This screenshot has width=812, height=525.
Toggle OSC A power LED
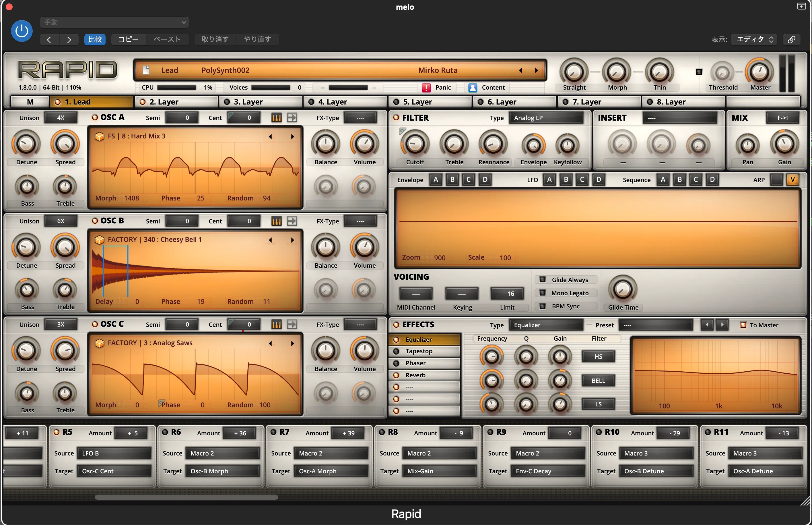point(95,118)
